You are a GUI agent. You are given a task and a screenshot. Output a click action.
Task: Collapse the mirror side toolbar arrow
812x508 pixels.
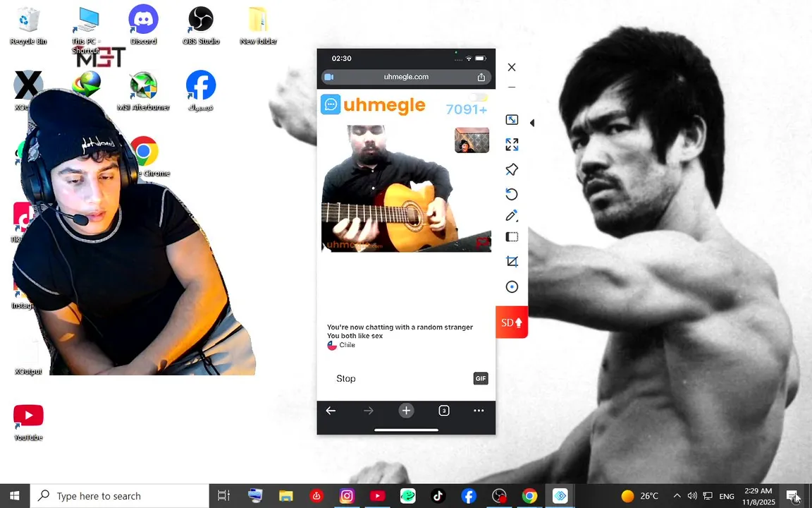click(x=532, y=123)
